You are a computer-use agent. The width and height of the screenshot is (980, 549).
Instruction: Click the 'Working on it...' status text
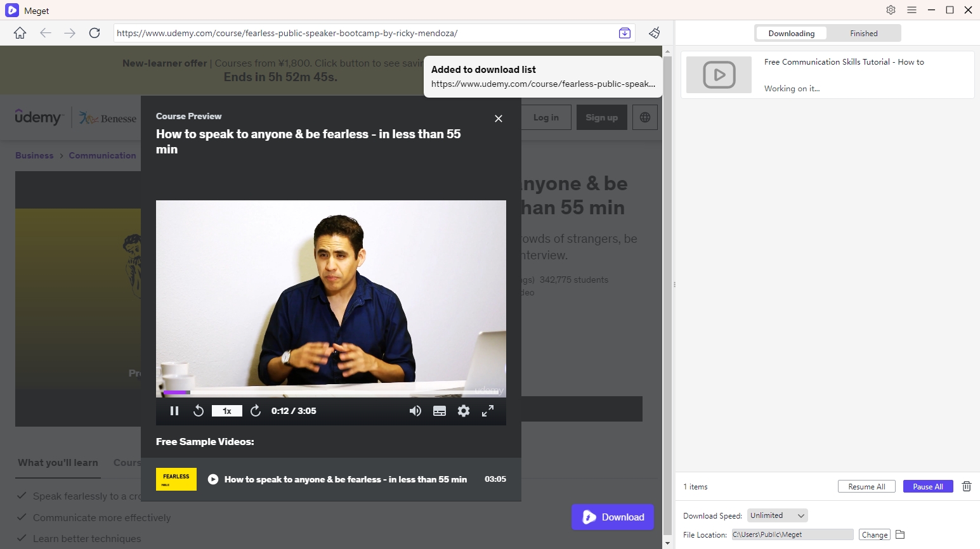792,89
